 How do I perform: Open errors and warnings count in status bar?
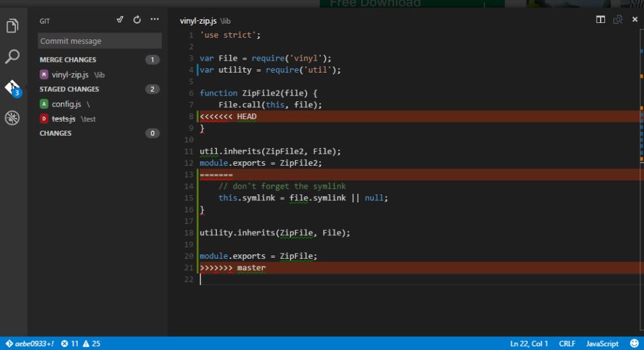tap(80, 344)
